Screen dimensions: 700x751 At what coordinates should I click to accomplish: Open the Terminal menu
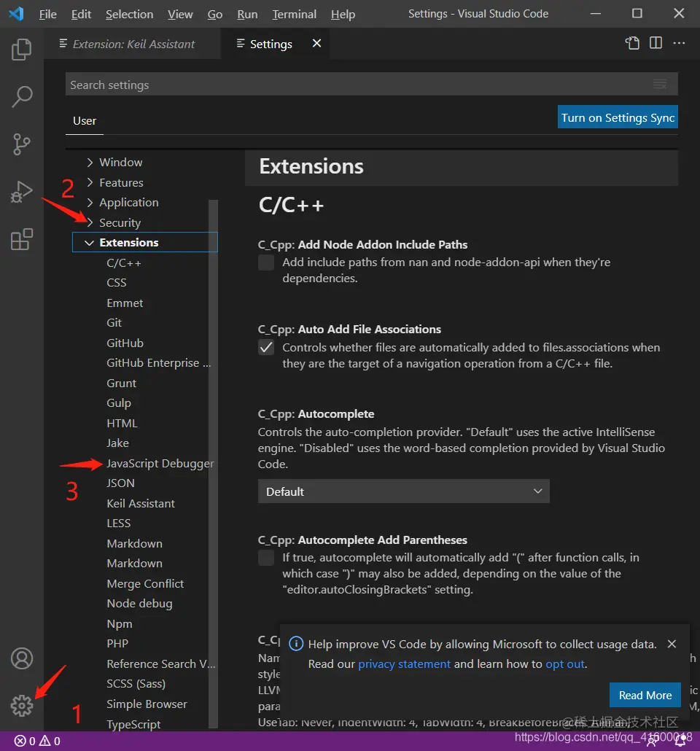click(x=294, y=15)
